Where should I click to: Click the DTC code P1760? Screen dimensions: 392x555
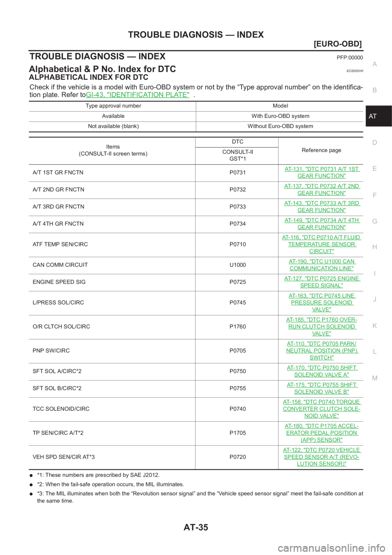238,327
